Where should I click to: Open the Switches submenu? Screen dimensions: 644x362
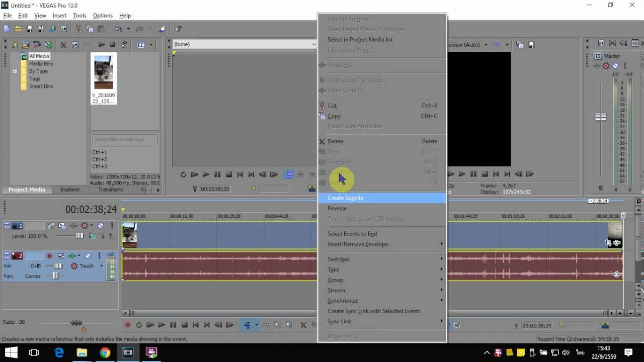point(382,259)
